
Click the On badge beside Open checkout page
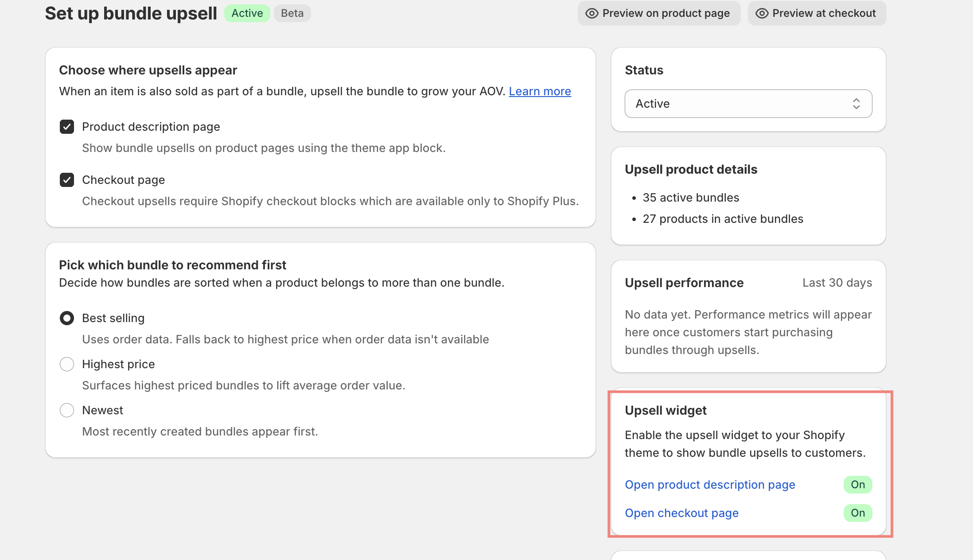point(858,513)
